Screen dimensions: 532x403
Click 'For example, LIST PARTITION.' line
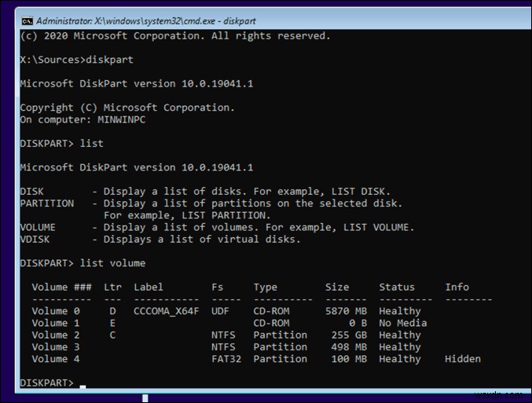[187, 215]
